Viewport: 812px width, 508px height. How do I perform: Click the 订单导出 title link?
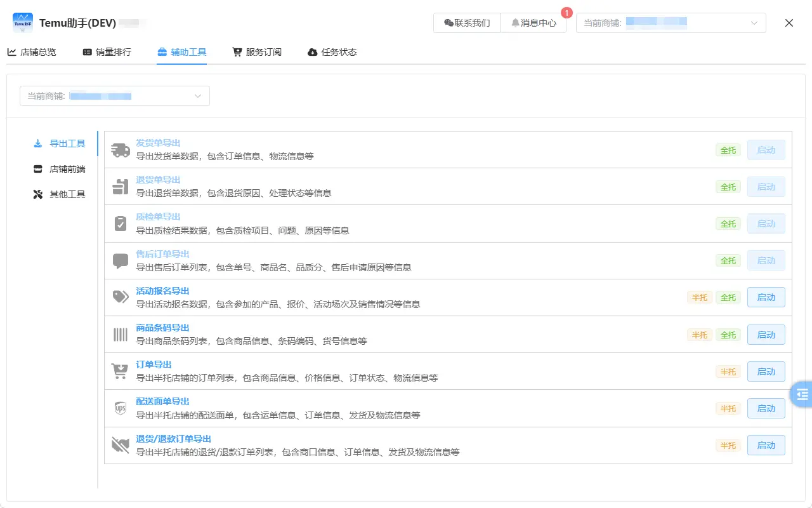click(154, 364)
